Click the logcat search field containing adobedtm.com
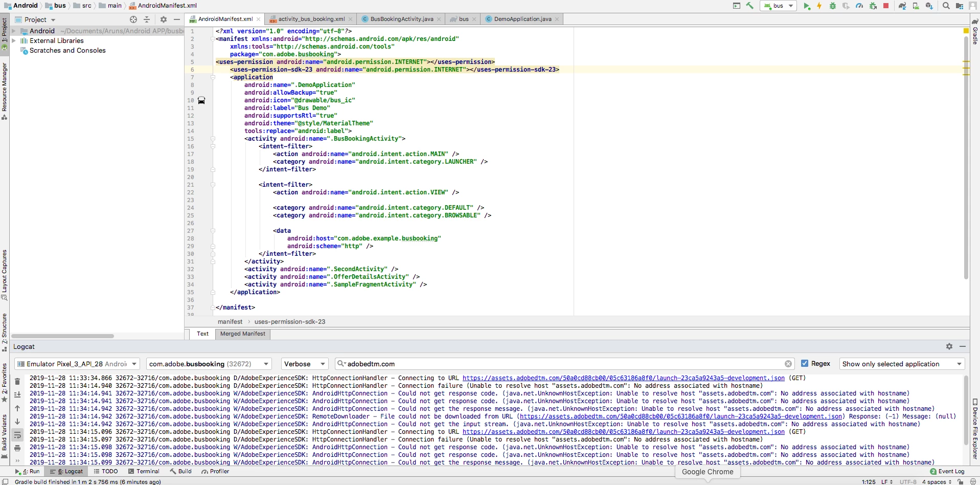The width and height of the screenshot is (980, 485). 565,364
